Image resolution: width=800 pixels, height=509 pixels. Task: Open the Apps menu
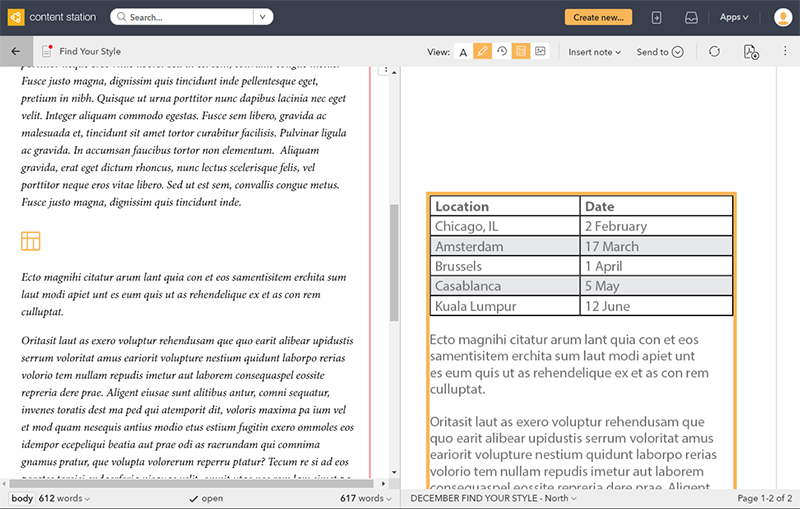pos(734,17)
